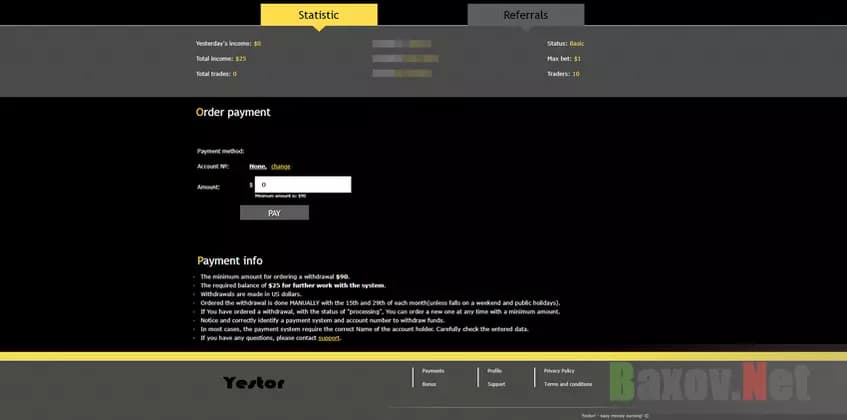Image resolution: width=847 pixels, height=420 pixels.
Task: View the Privacy Policy page
Action: pos(559,371)
